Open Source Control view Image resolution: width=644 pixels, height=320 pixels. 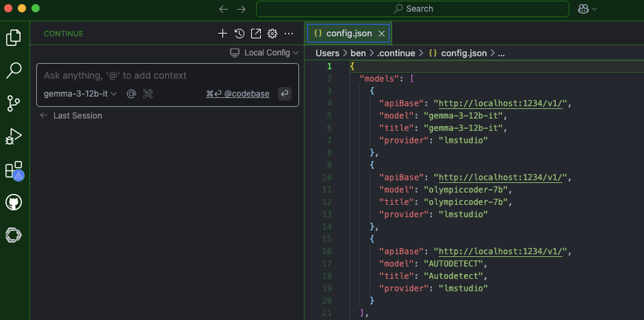[x=14, y=103]
